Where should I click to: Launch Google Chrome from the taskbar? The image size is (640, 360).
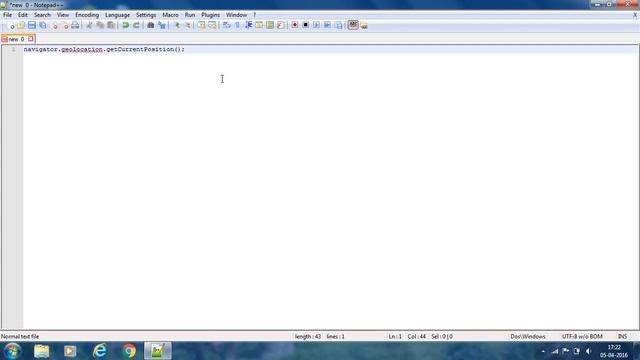(129, 351)
